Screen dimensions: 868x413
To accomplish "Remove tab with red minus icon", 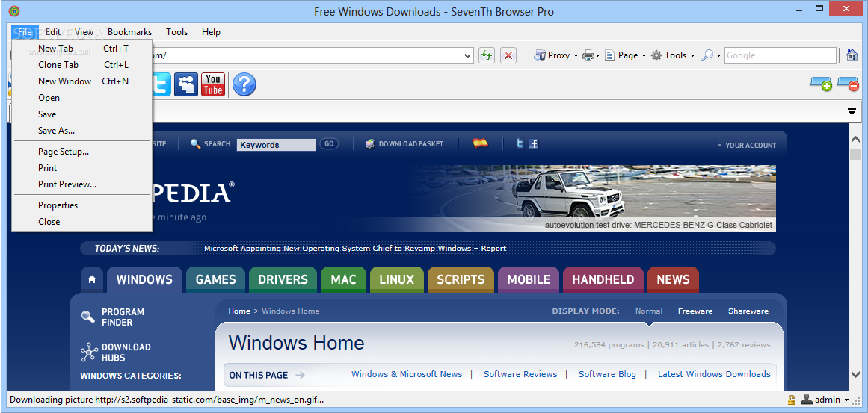I will click(x=848, y=84).
